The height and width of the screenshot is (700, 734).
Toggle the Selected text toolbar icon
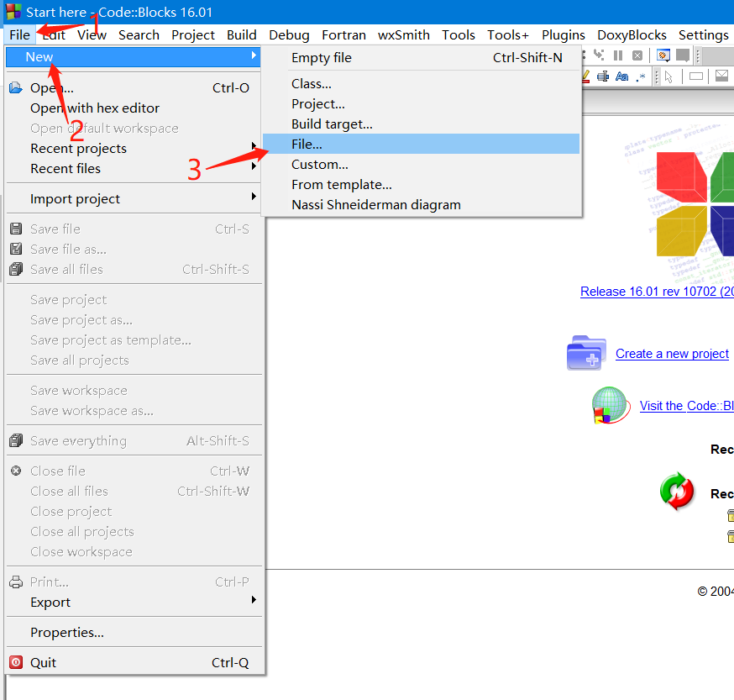603,76
